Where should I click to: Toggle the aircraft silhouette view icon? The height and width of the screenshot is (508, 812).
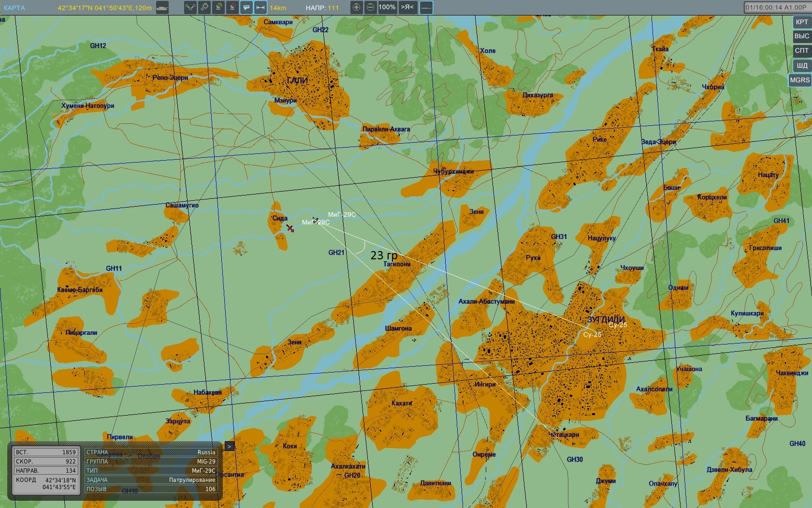coord(426,7)
